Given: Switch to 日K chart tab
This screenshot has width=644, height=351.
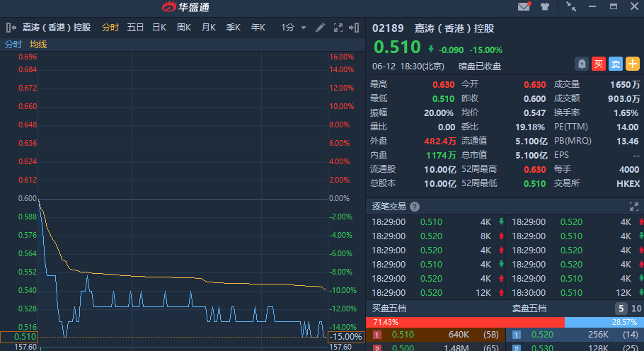Looking at the screenshot, I should click(159, 28).
